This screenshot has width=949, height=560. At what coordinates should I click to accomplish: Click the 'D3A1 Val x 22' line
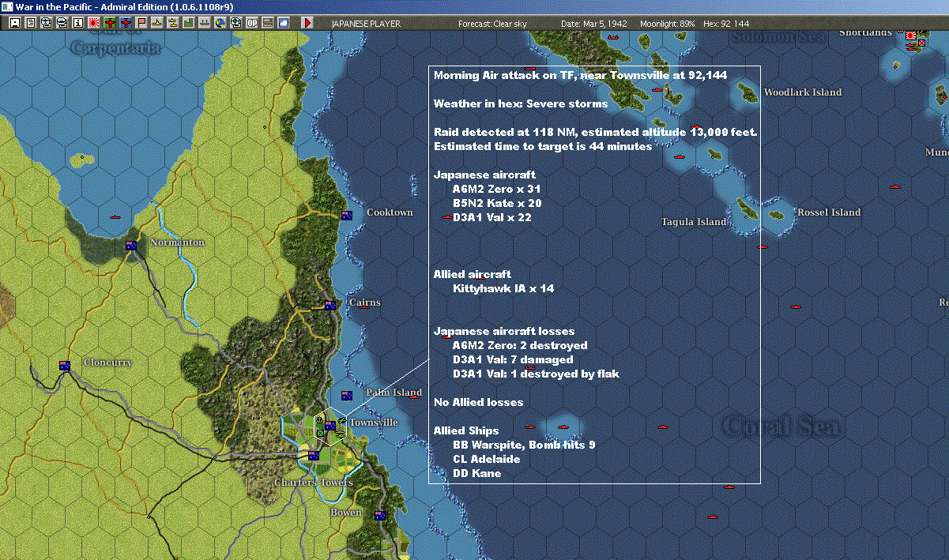coord(492,218)
